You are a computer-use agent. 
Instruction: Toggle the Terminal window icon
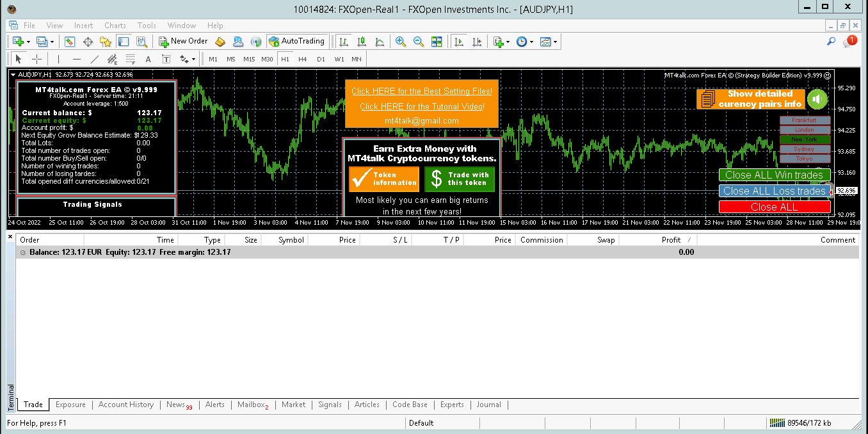click(124, 42)
